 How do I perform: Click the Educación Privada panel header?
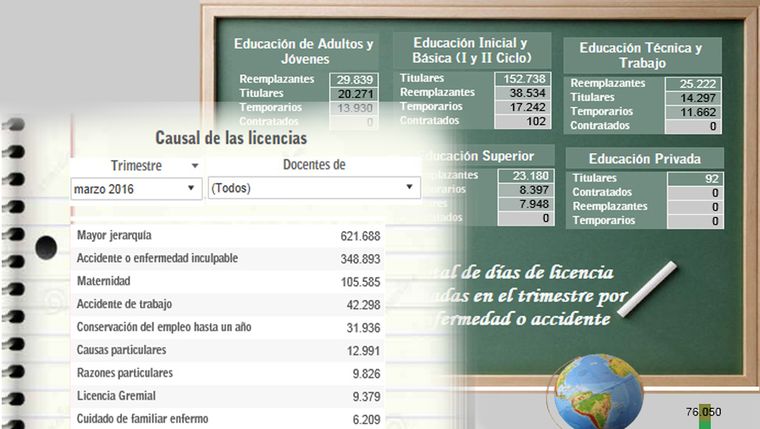pos(643,158)
